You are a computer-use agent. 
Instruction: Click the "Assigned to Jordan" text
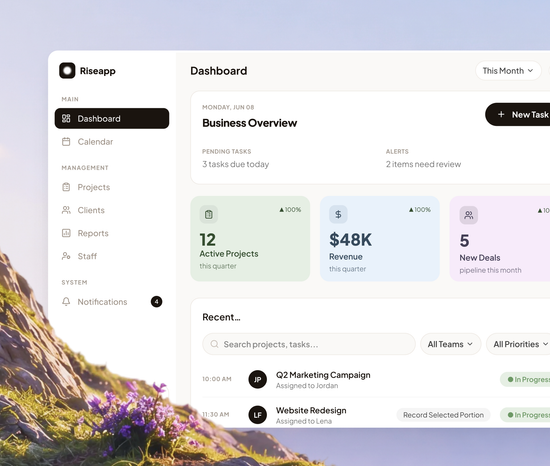tap(307, 386)
